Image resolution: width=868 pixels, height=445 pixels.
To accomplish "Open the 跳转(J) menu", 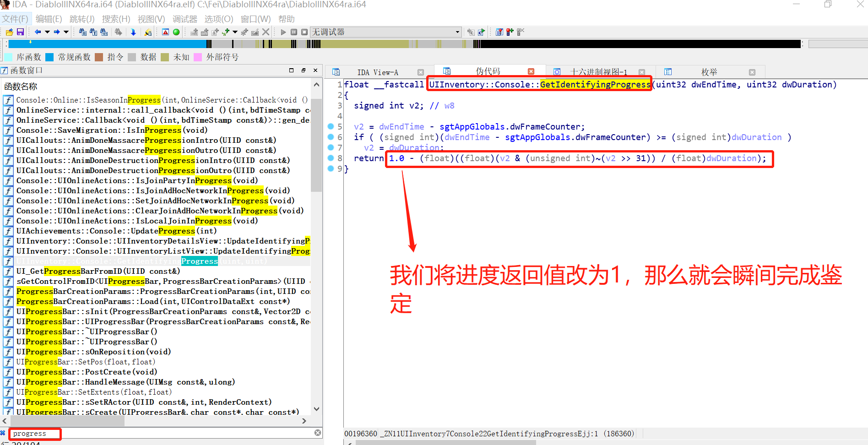I will click(82, 19).
